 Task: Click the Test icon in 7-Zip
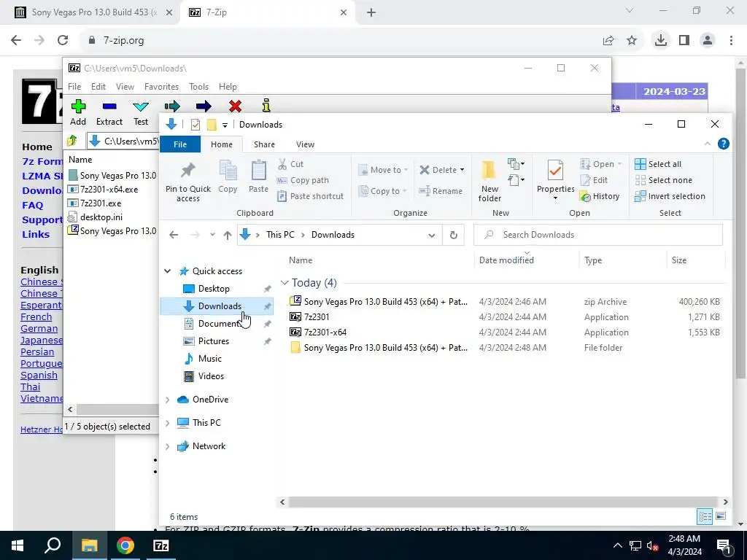tap(141, 106)
